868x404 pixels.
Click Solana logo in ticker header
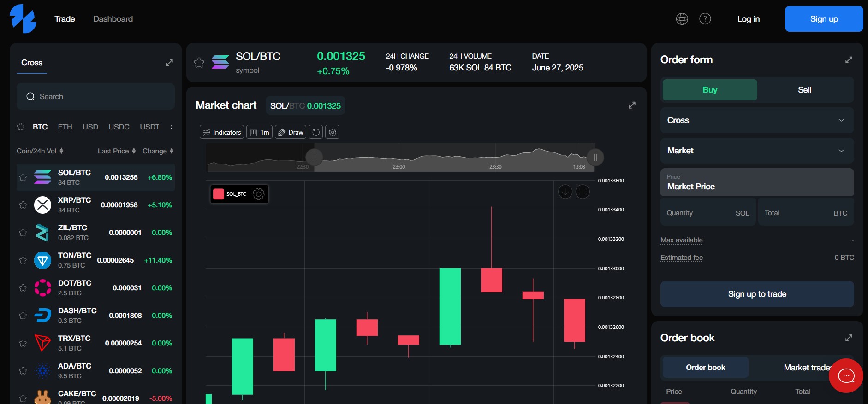(220, 62)
